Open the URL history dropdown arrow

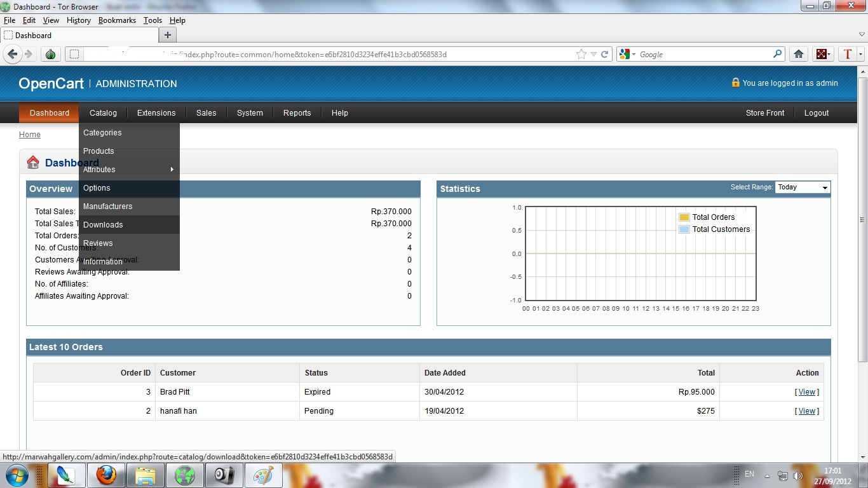593,55
